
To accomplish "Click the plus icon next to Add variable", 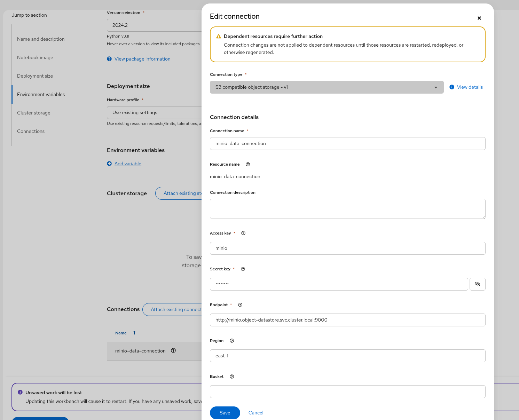I will click(x=109, y=164).
